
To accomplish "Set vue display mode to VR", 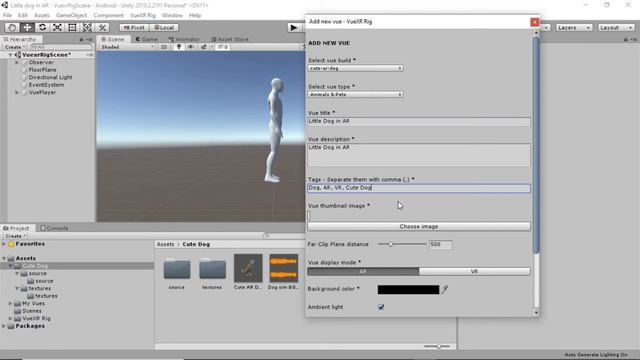I will tap(475, 271).
